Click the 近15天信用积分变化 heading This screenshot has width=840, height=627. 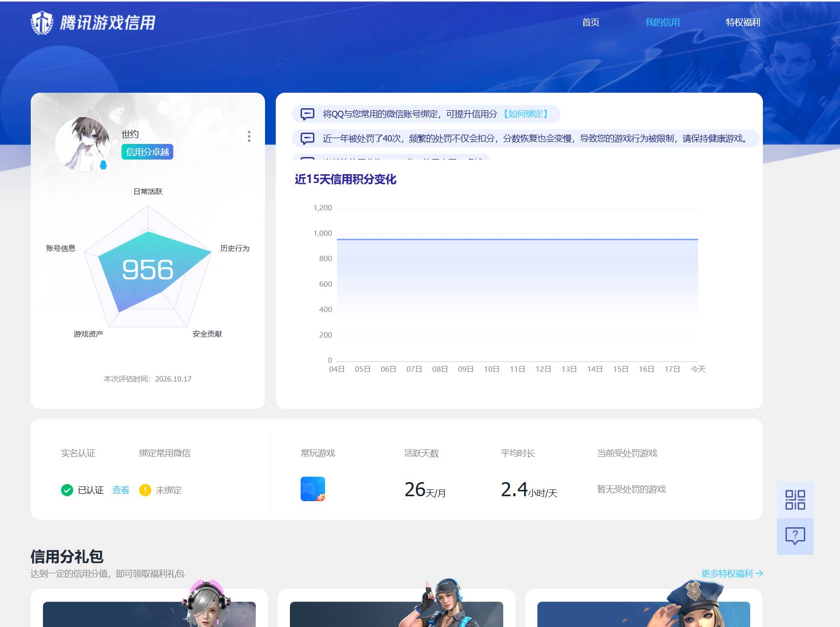[346, 180]
